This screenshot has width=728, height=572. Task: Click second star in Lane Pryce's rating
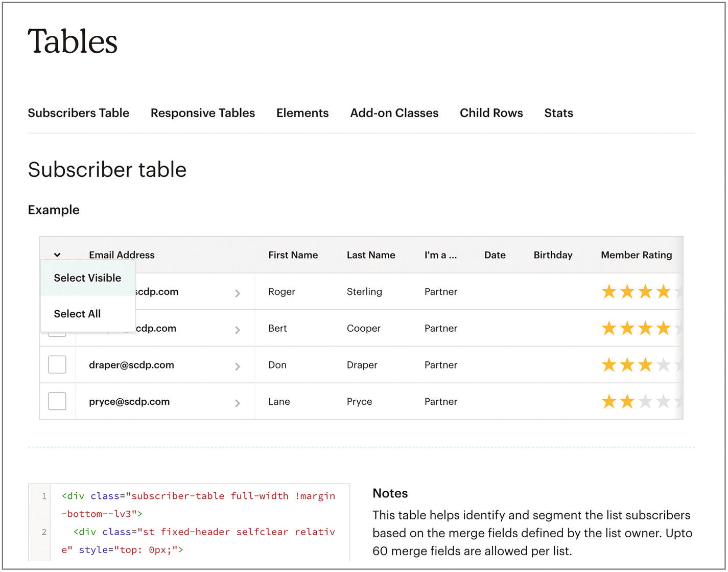(x=627, y=401)
